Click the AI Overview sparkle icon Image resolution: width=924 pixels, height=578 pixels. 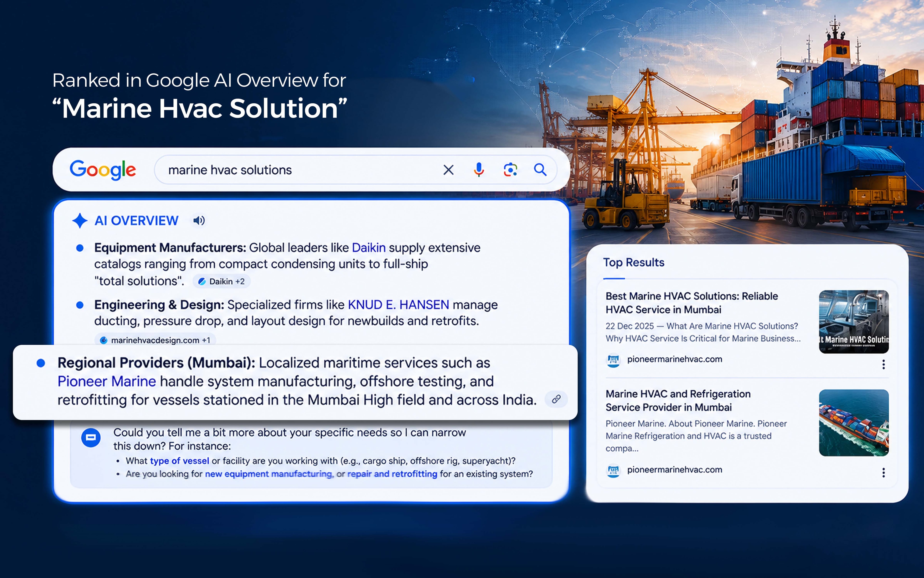coord(80,221)
